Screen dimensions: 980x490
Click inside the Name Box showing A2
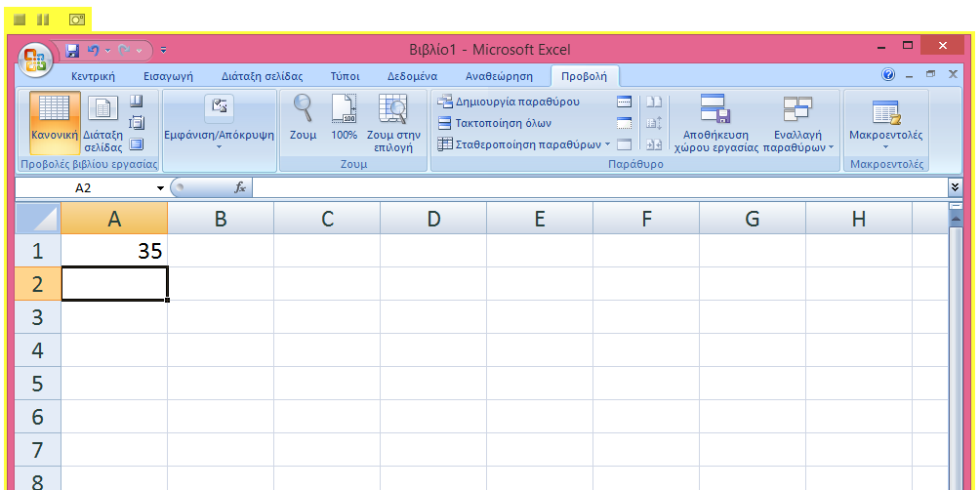[84, 188]
